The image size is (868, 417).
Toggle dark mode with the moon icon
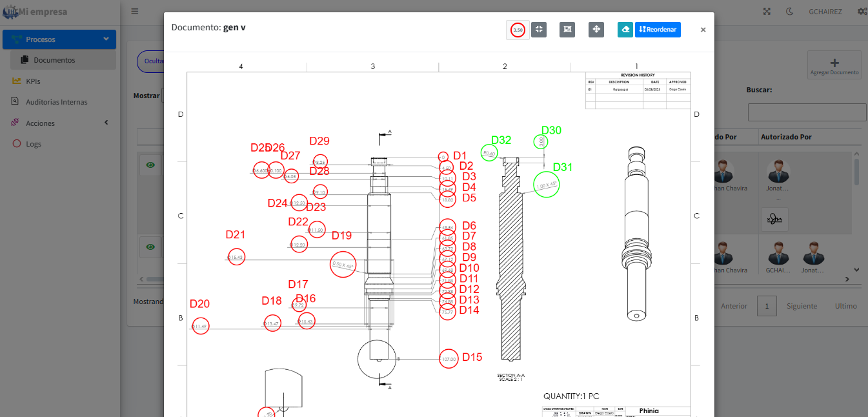pos(789,12)
